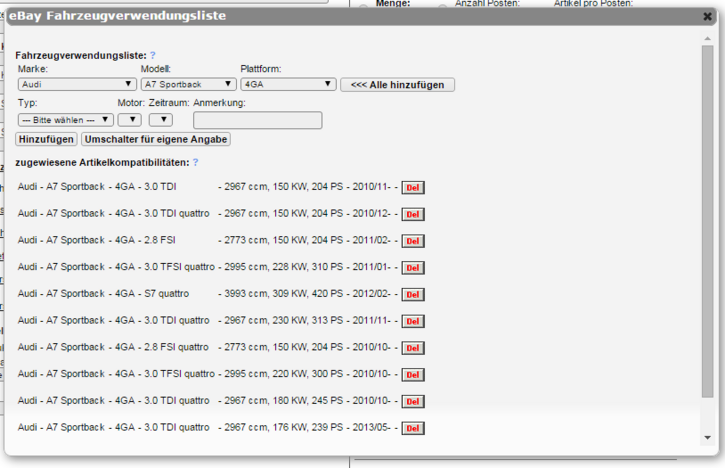Select the text 2995 ccm, 228 KW, 310 PS

coord(283,267)
